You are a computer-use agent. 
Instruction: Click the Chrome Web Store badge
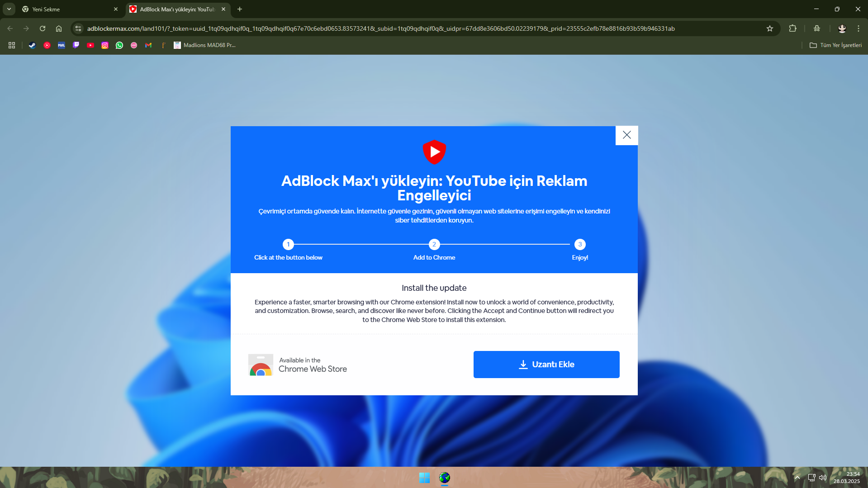coord(298,365)
